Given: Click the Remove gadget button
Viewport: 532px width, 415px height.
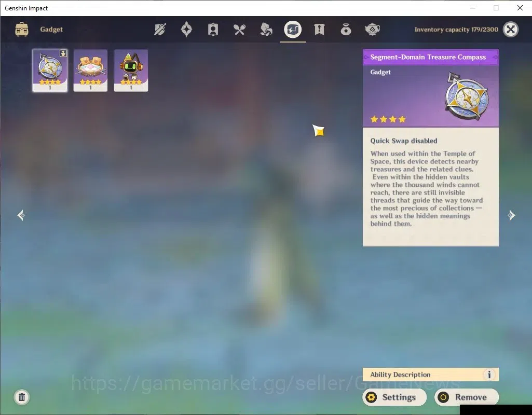Looking at the screenshot, I should 467,397.
